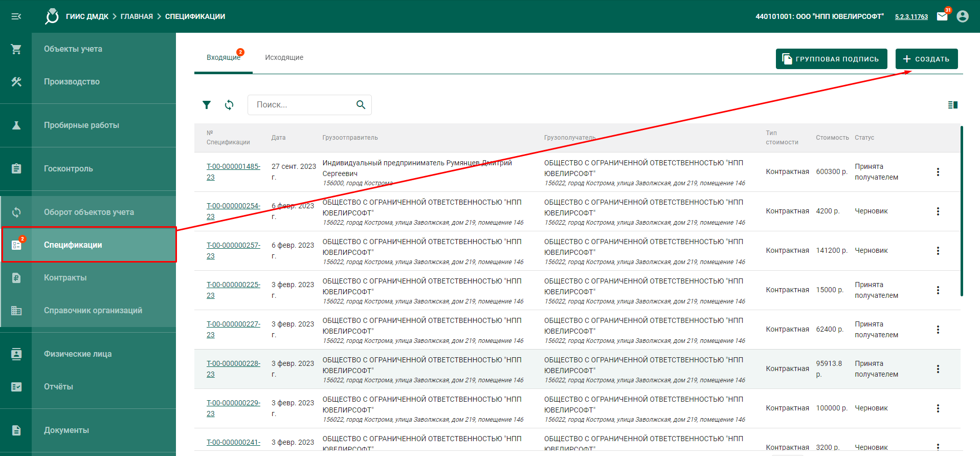Open row menu for specification T-00-000000225-23

[x=938, y=290]
